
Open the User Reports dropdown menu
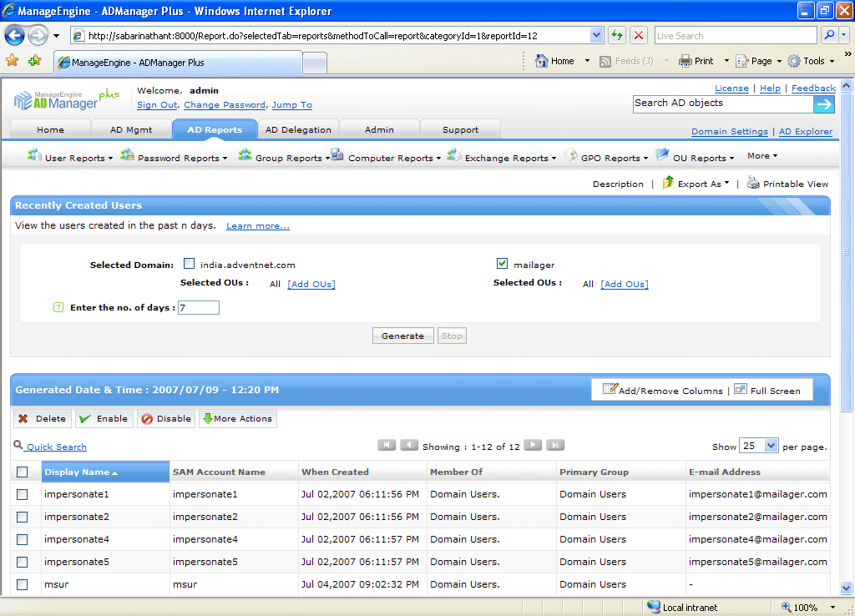pyautogui.click(x=70, y=157)
